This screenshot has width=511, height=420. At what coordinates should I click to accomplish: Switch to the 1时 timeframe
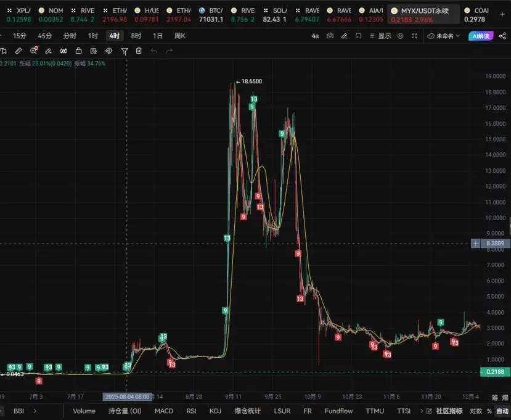click(93, 36)
